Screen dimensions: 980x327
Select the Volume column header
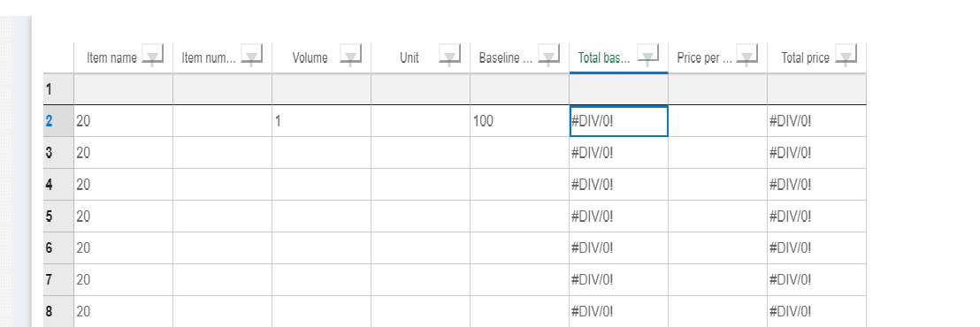(x=310, y=58)
